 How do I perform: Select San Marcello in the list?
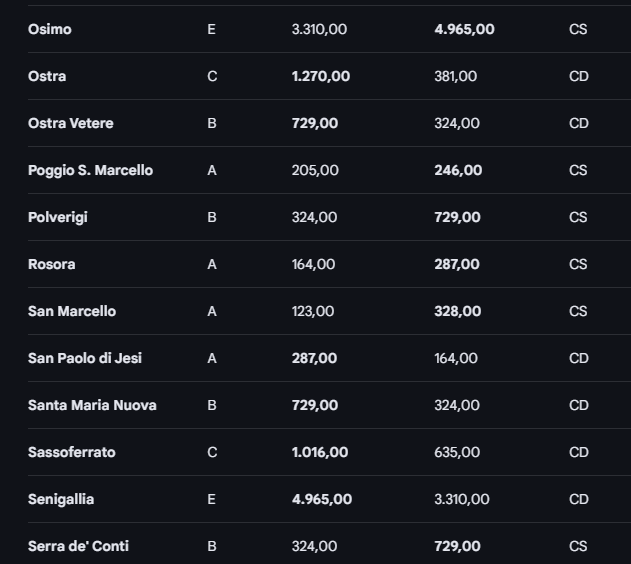72,311
